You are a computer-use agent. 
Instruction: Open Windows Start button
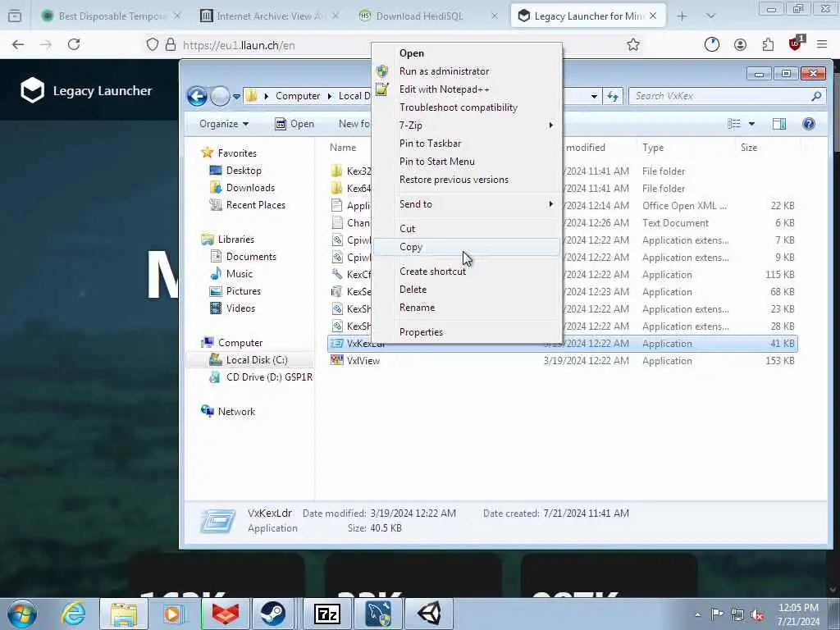(x=22, y=614)
